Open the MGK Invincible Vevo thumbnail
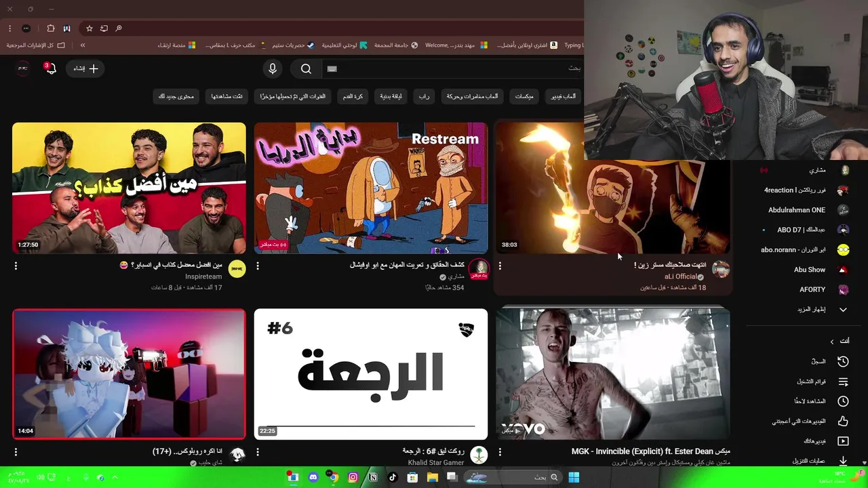Viewport: 868px width, 488px height. pyautogui.click(x=613, y=374)
